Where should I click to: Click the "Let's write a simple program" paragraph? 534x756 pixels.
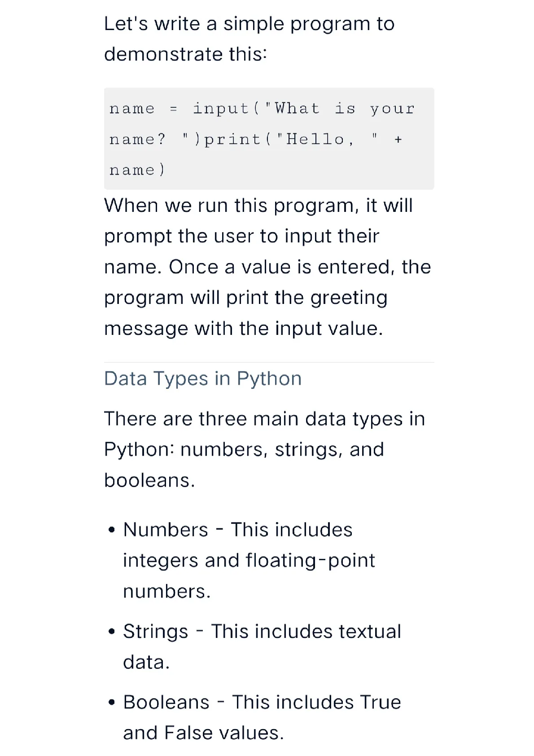click(249, 39)
